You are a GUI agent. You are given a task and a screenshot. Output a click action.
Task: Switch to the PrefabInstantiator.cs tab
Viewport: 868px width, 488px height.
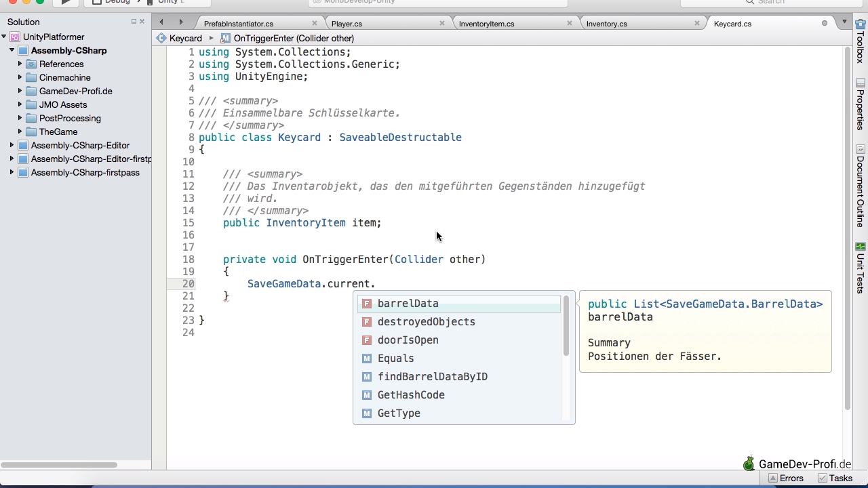tap(239, 24)
